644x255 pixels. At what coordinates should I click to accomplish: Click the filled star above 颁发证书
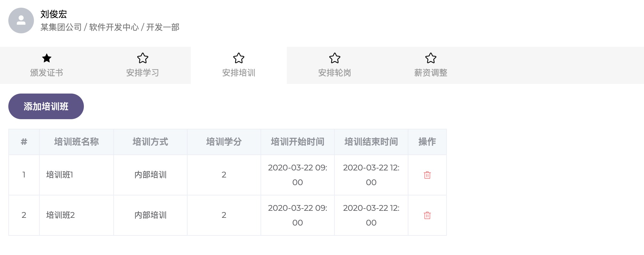click(47, 58)
